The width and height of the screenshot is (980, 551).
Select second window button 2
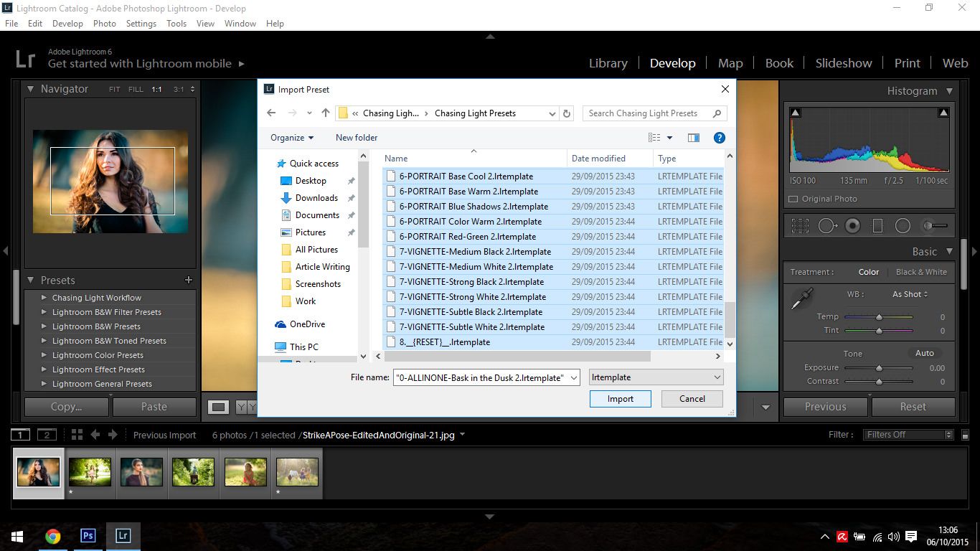click(x=47, y=435)
